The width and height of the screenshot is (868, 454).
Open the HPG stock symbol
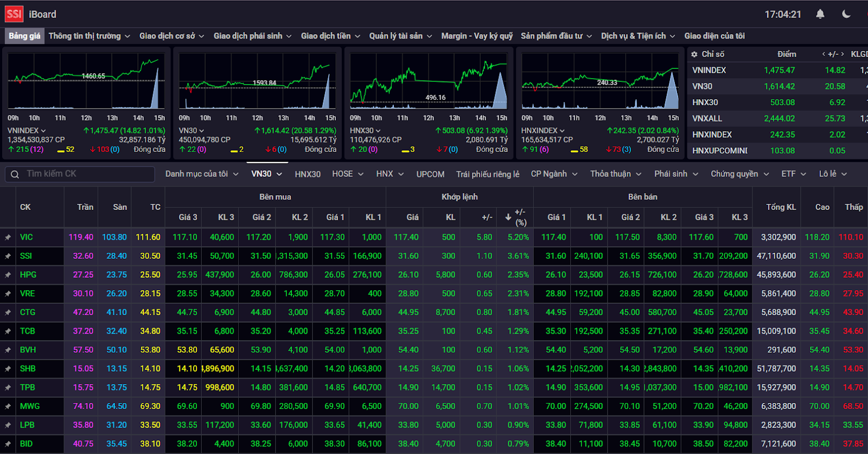(28, 275)
